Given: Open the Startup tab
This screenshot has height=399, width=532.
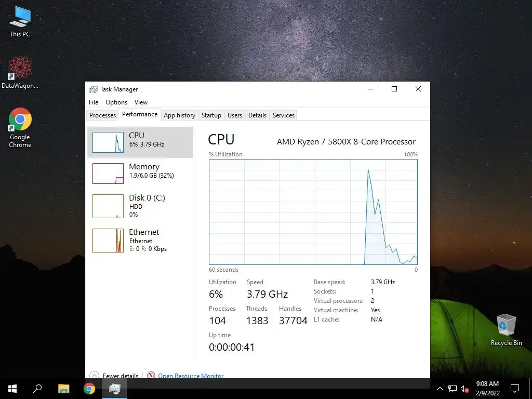Looking at the screenshot, I should 211,115.
